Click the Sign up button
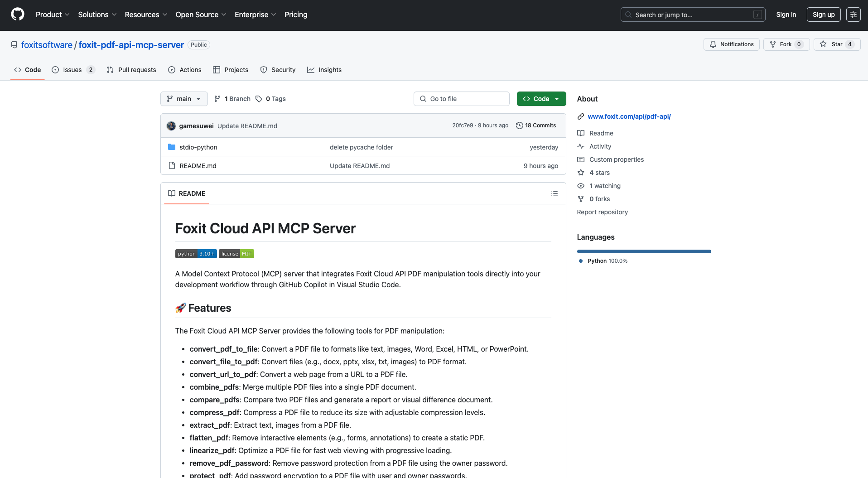The height and width of the screenshot is (478, 868). (824, 14)
